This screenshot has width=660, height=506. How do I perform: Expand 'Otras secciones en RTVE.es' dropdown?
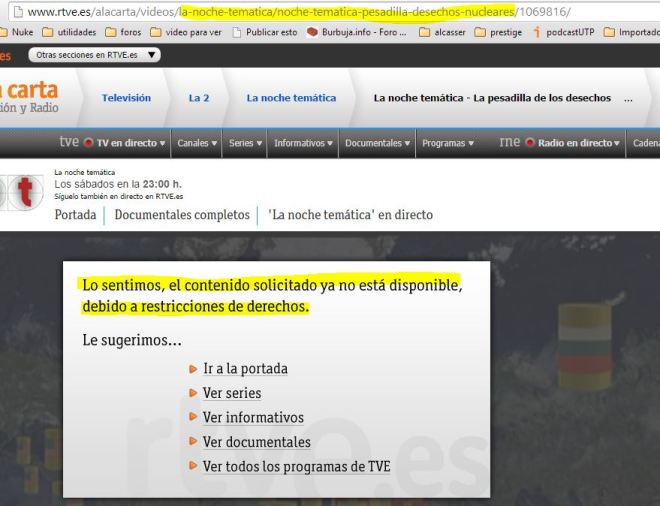(x=95, y=55)
